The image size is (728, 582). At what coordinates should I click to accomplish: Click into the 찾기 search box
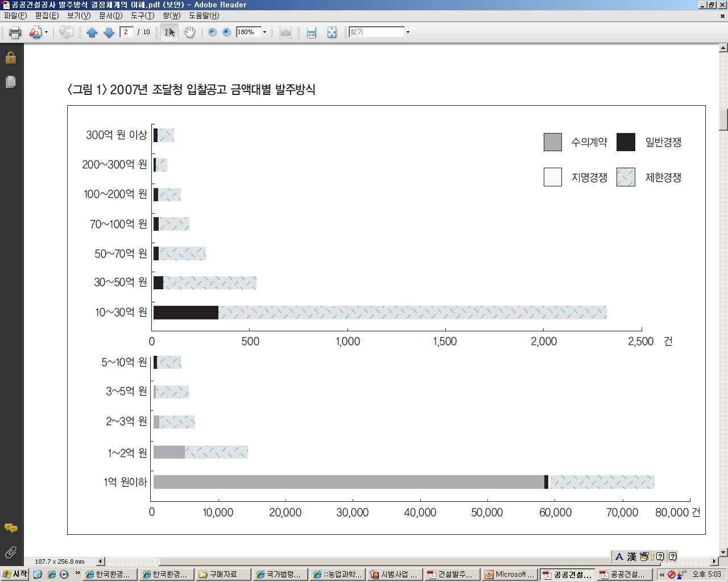coord(377,32)
